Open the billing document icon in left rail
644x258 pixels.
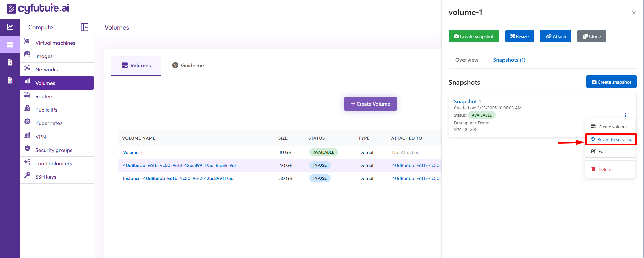[x=10, y=62]
